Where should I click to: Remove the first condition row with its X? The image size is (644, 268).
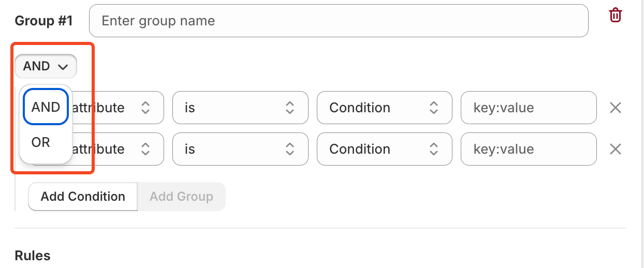coord(615,108)
